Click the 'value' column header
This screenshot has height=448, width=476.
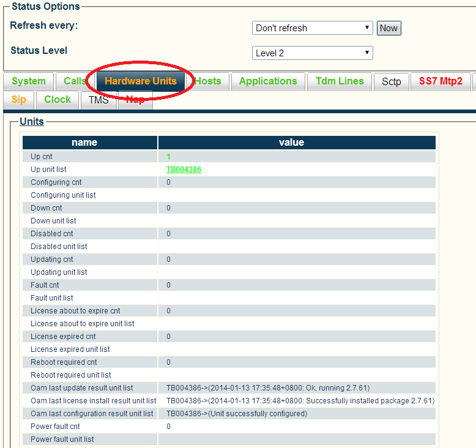click(297, 143)
